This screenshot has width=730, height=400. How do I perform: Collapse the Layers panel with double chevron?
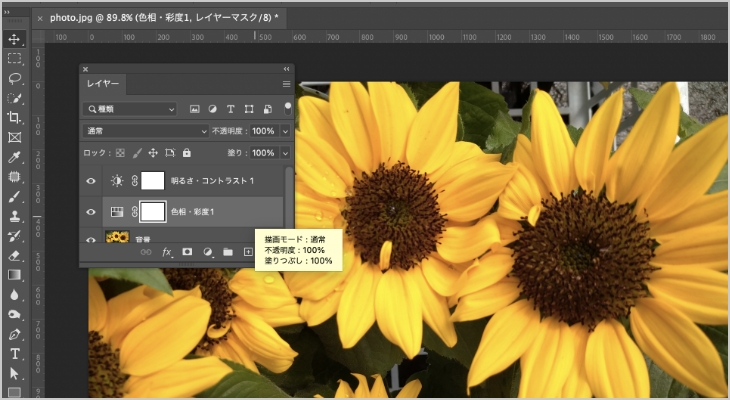tap(286, 69)
